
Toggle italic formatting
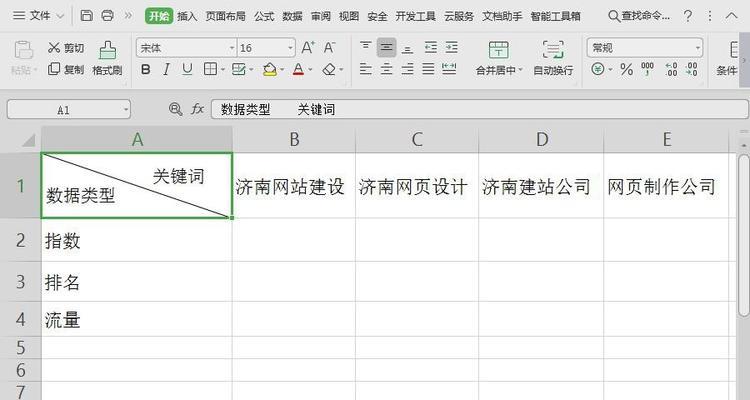(166, 70)
